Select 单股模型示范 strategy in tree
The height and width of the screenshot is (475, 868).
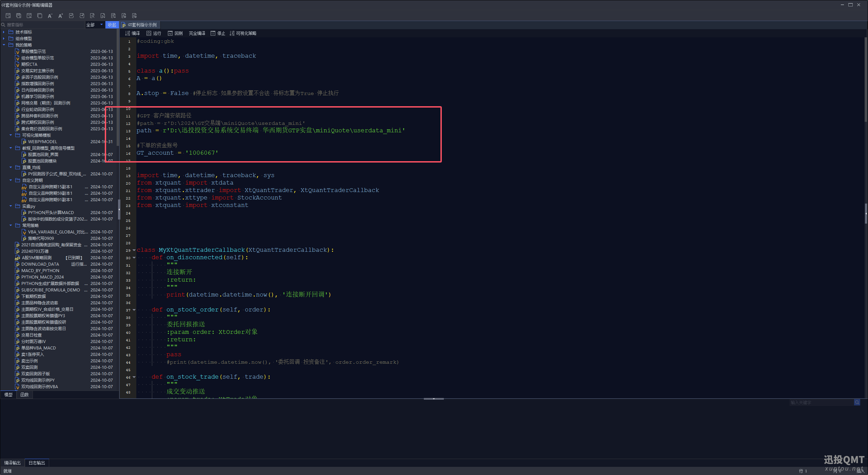tap(33, 51)
